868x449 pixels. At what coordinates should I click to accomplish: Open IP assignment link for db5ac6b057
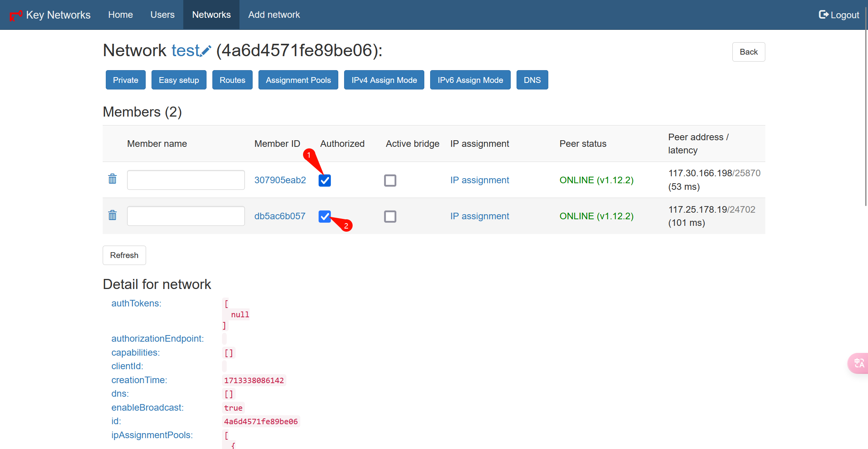[x=479, y=216]
